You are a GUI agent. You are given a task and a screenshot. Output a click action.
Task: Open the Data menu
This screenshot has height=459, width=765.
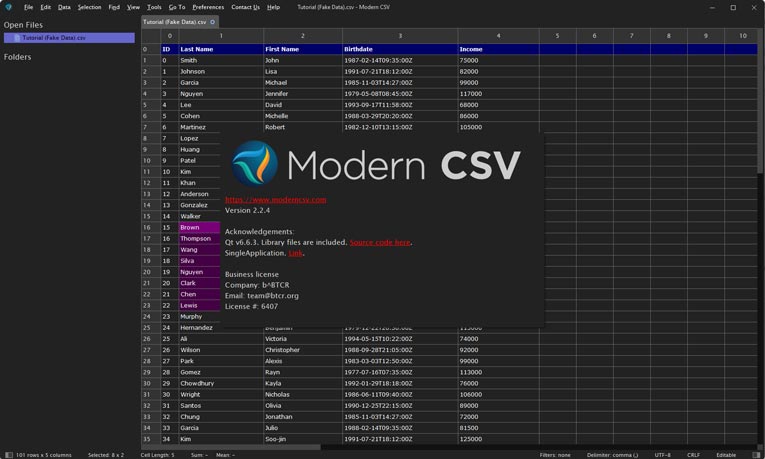(64, 7)
